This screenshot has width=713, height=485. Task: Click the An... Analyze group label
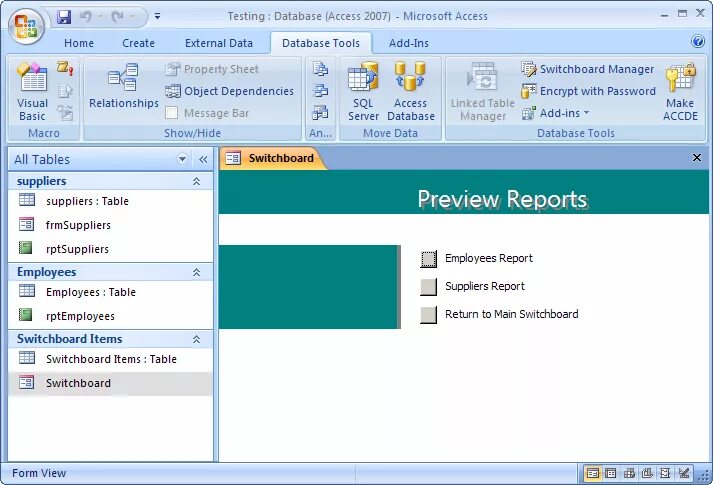pos(320,133)
